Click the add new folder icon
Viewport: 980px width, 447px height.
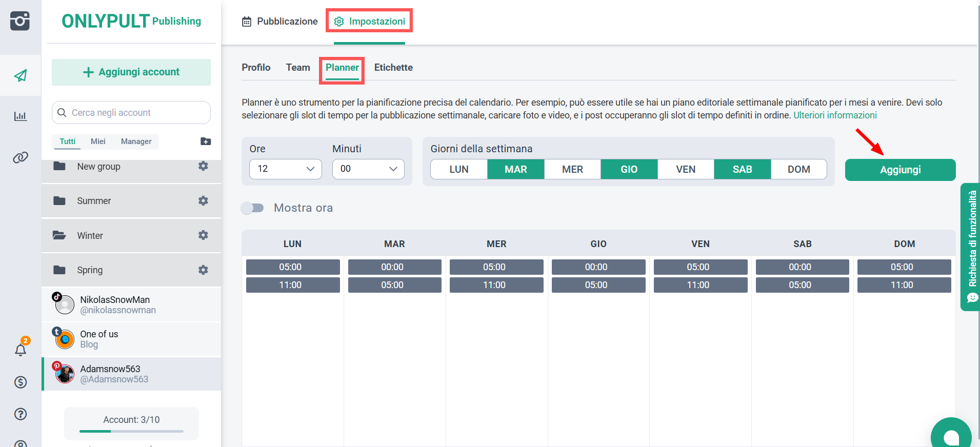pos(206,141)
